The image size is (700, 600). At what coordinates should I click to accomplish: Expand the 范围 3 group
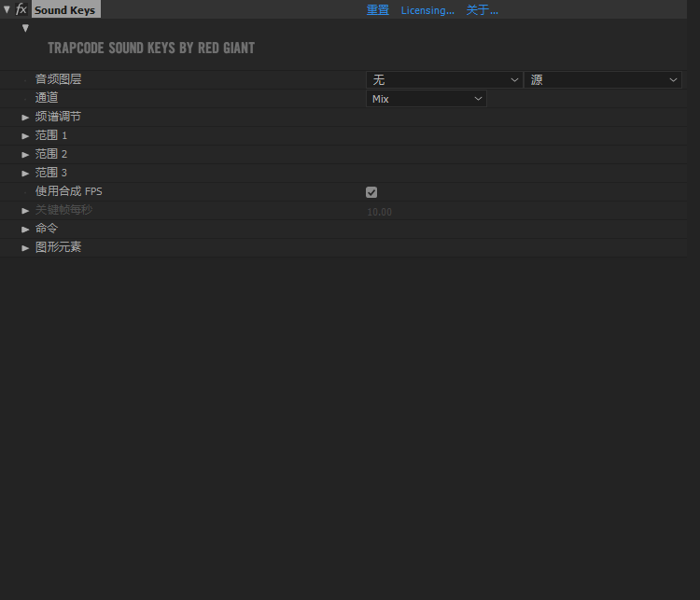click(25, 174)
